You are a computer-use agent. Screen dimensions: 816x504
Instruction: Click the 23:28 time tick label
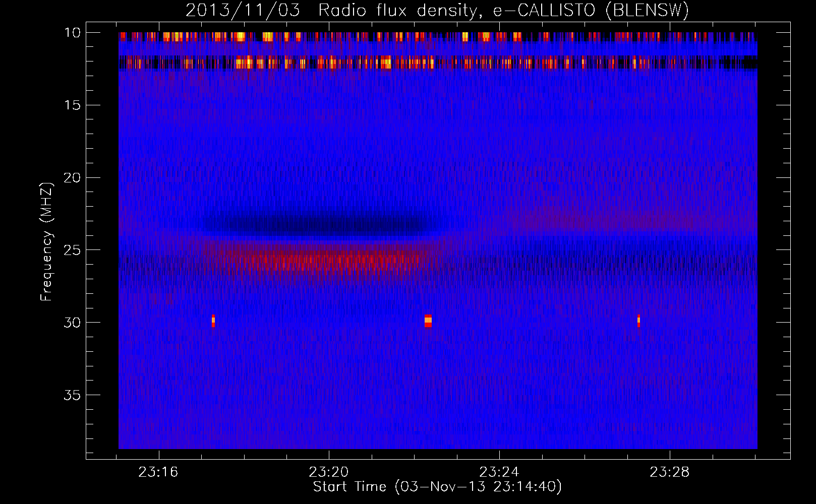(669, 472)
